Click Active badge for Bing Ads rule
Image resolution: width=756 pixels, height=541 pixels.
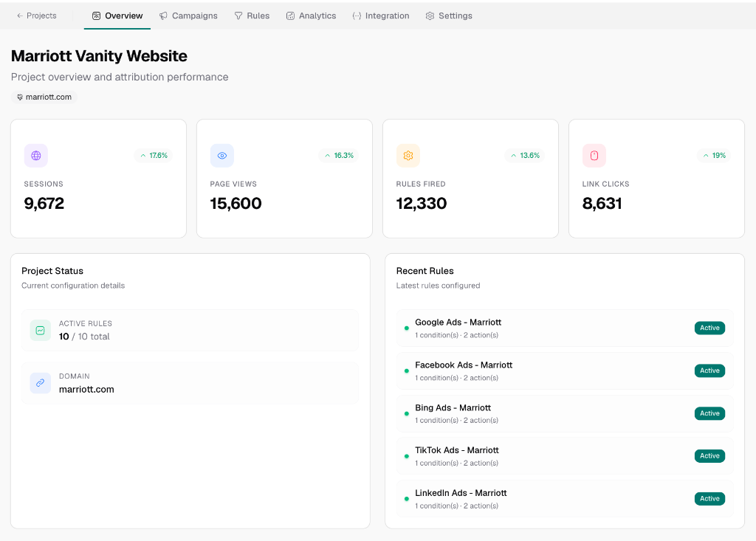click(709, 413)
